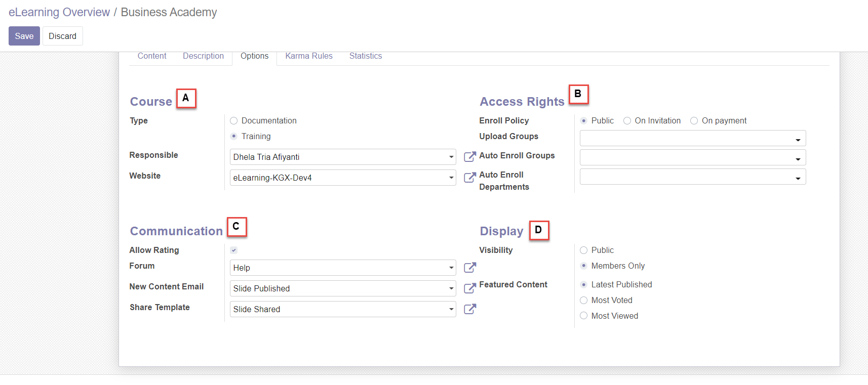Click the Access Rights section heading
The image size is (868, 385).
tap(522, 102)
